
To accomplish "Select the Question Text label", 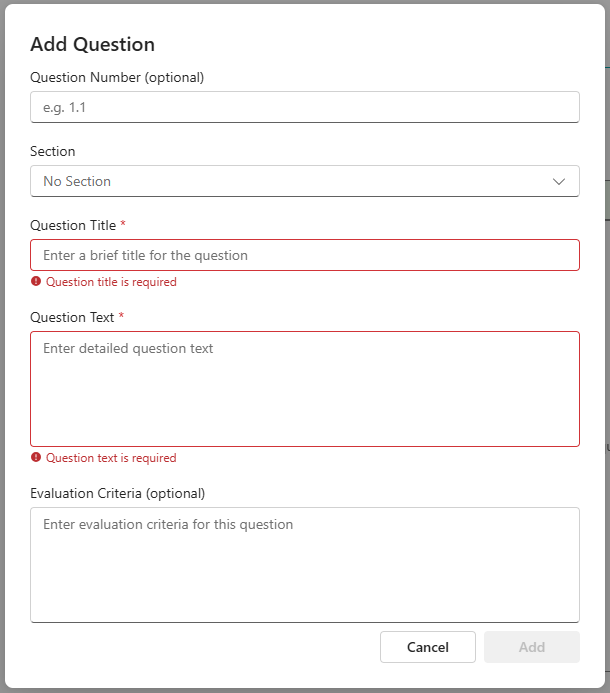I will tap(72, 317).
